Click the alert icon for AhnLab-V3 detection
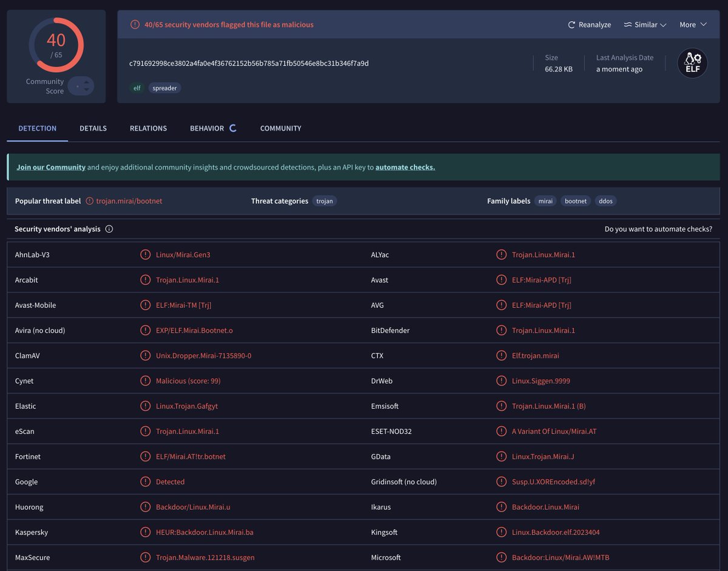 tap(145, 255)
